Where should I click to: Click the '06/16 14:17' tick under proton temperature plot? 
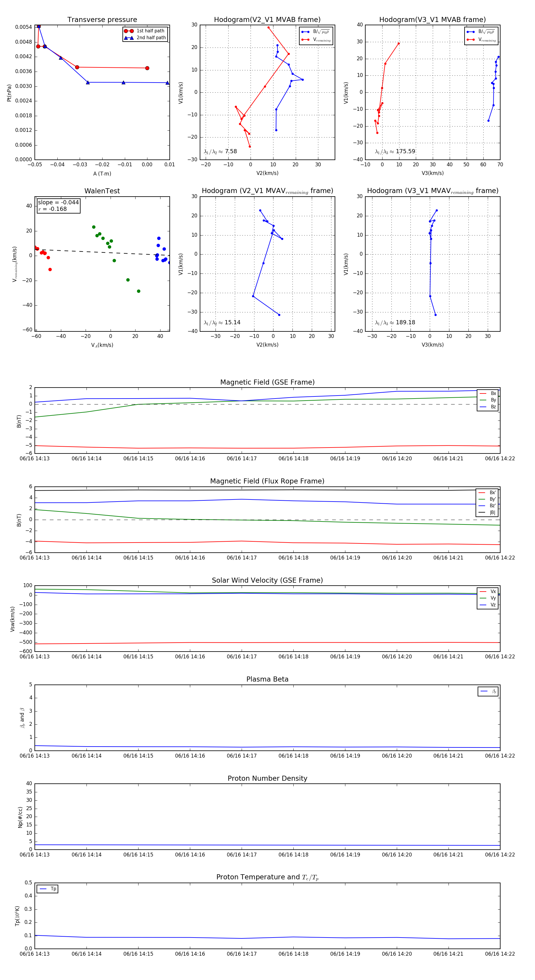point(242,954)
